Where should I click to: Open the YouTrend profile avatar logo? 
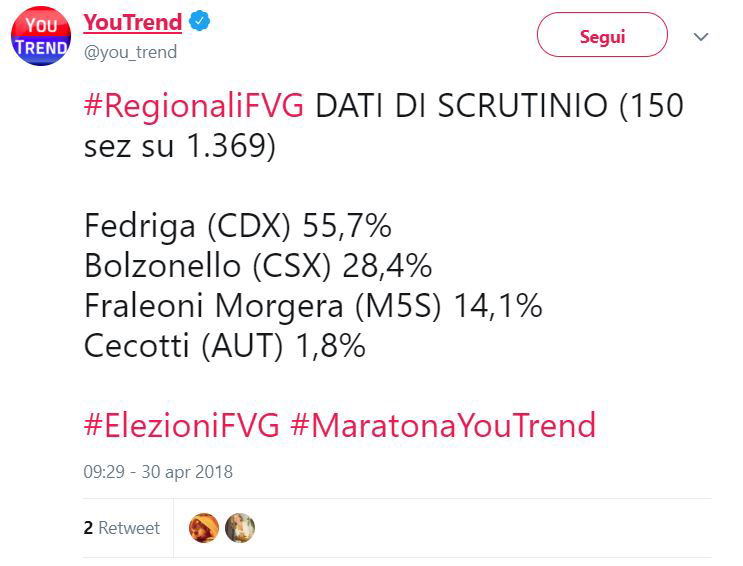(41, 37)
